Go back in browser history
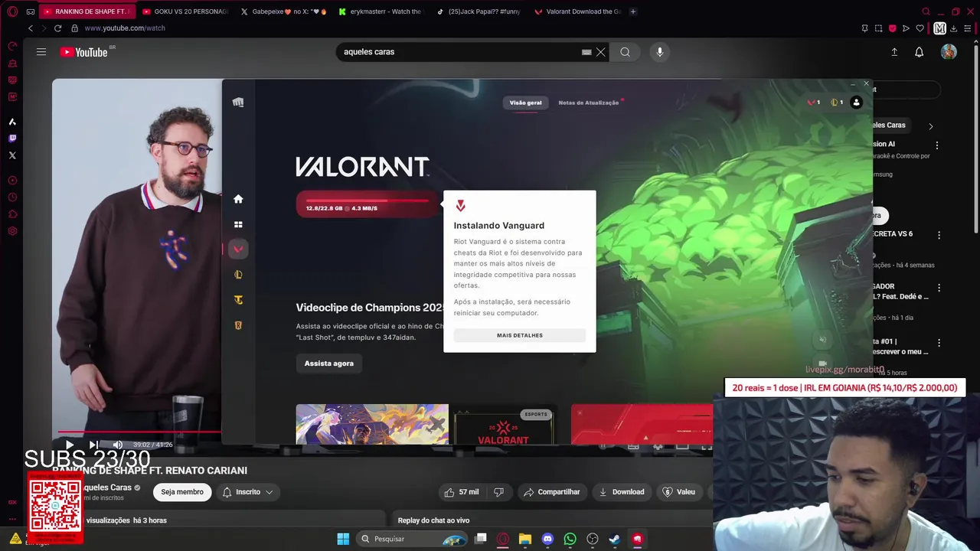This screenshot has width=980, height=551. click(x=31, y=28)
